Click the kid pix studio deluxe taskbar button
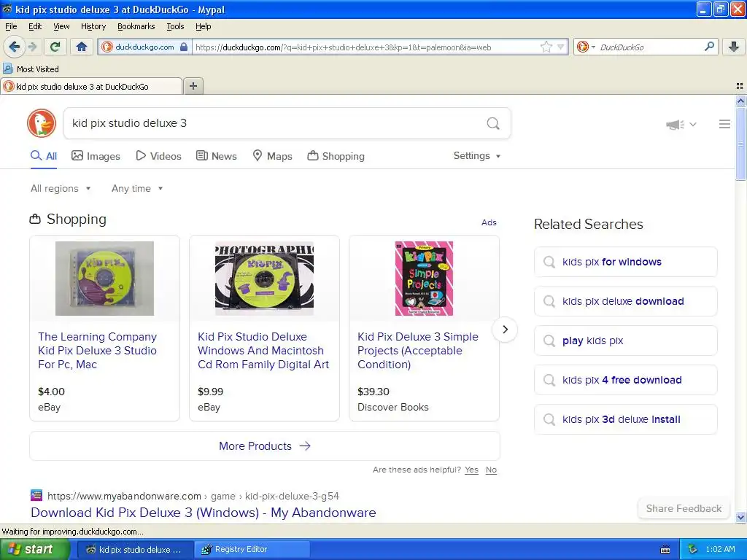Screen dimensions: 747x560 coord(135,549)
